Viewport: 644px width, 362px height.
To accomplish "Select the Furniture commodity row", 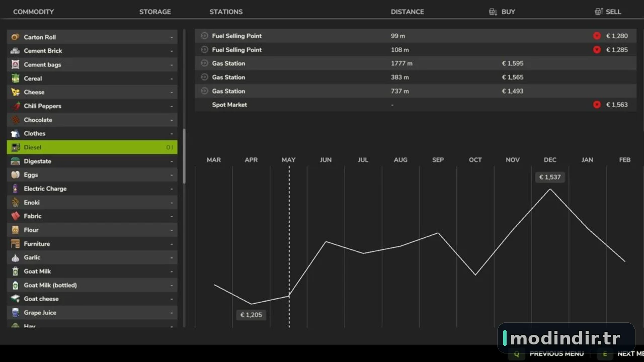I will (92, 244).
